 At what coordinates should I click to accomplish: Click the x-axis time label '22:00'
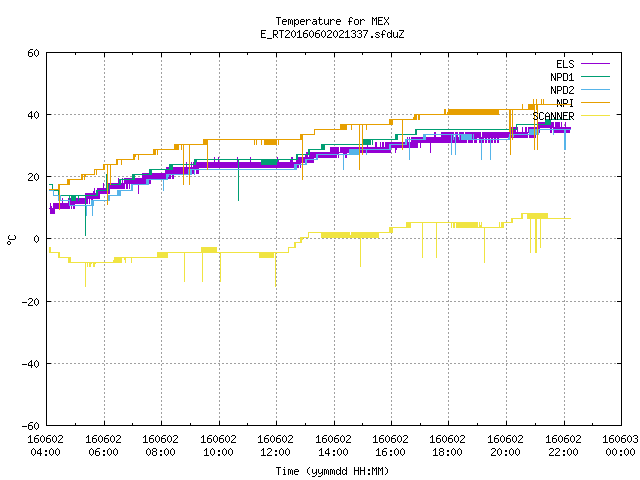tap(564, 452)
